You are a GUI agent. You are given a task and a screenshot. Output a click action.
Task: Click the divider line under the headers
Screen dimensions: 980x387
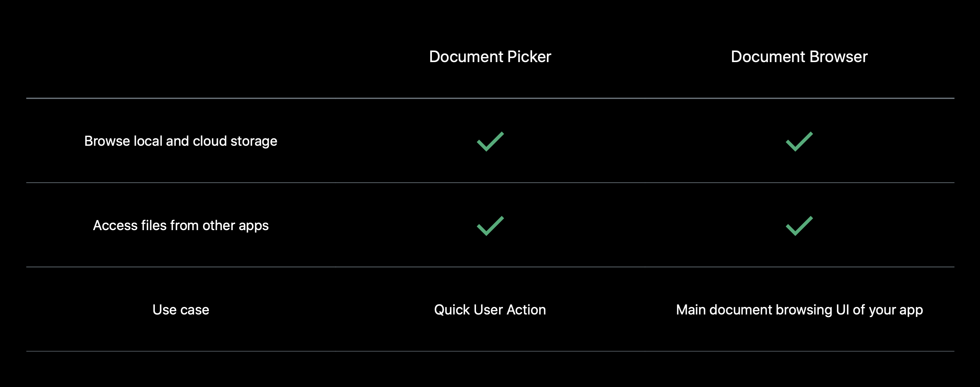(x=490, y=98)
